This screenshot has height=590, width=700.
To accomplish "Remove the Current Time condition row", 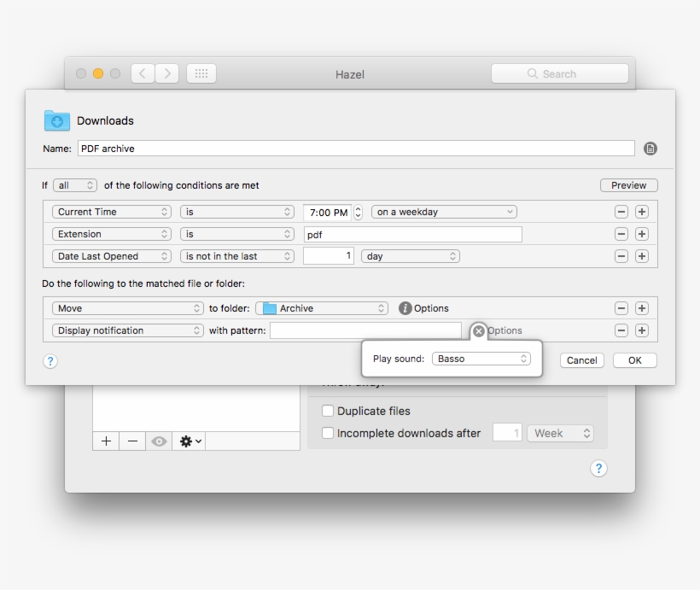I will [621, 212].
